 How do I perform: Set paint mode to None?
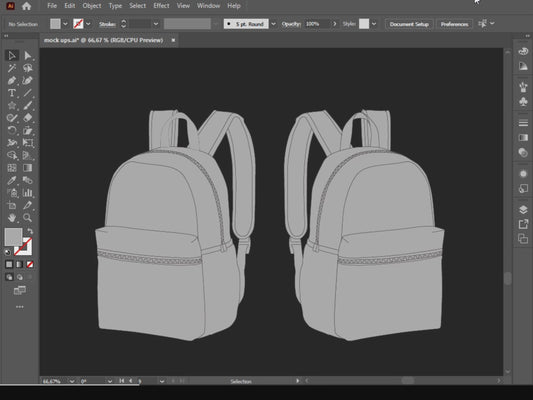(30, 264)
